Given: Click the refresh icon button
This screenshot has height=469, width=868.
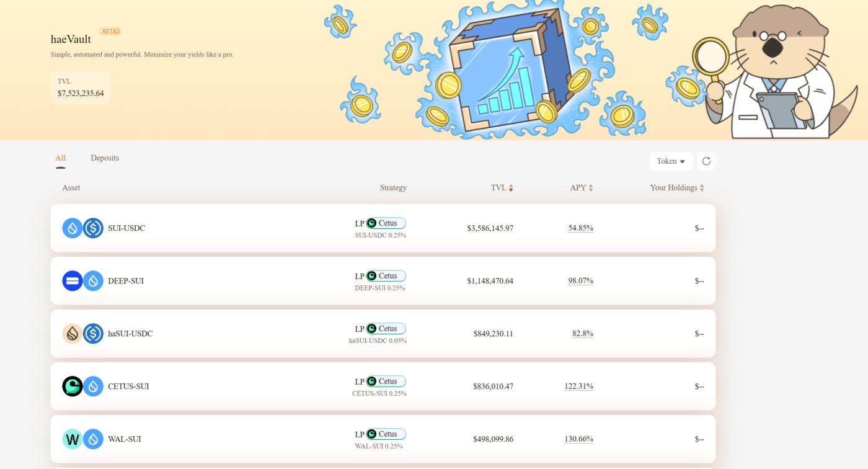Looking at the screenshot, I should click(x=706, y=161).
